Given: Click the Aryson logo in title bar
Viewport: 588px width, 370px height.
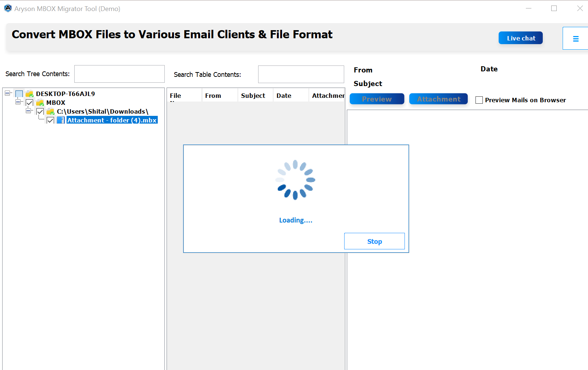Looking at the screenshot, I should coord(8,8).
